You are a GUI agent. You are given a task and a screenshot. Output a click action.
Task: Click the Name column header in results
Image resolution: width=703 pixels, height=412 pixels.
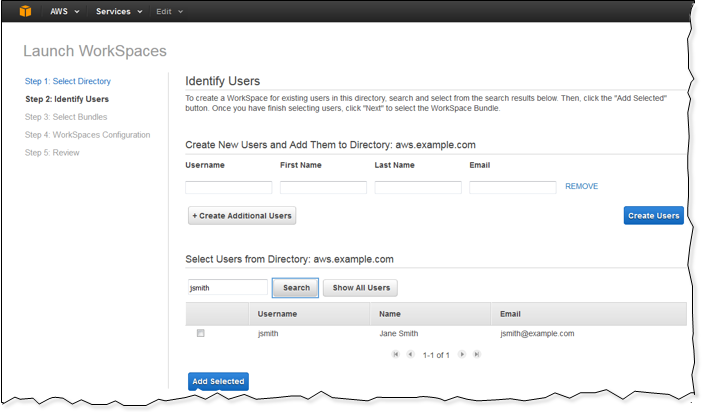coord(430,314)
